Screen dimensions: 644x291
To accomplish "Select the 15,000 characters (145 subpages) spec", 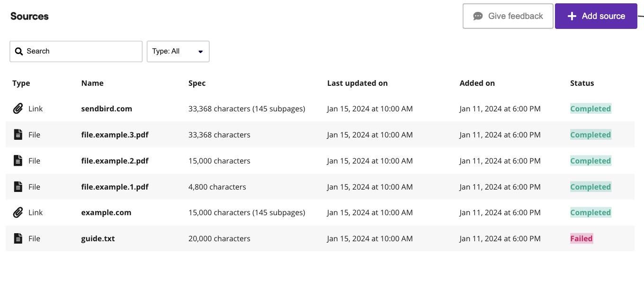I will [247, 212].
